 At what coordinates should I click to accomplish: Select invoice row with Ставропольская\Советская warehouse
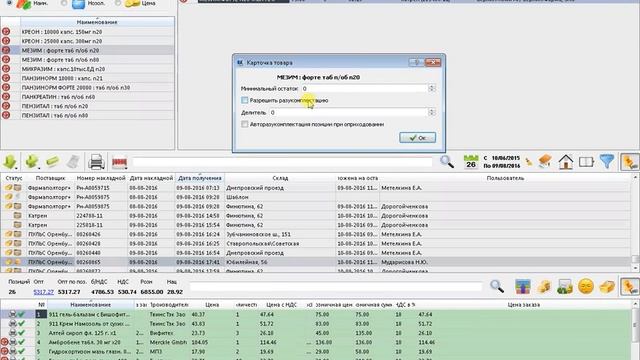[316, 244]
